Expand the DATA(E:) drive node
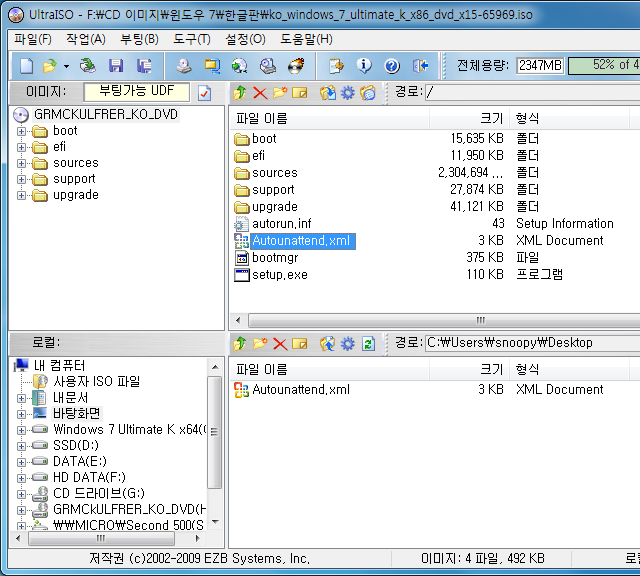 click(21, 462)
